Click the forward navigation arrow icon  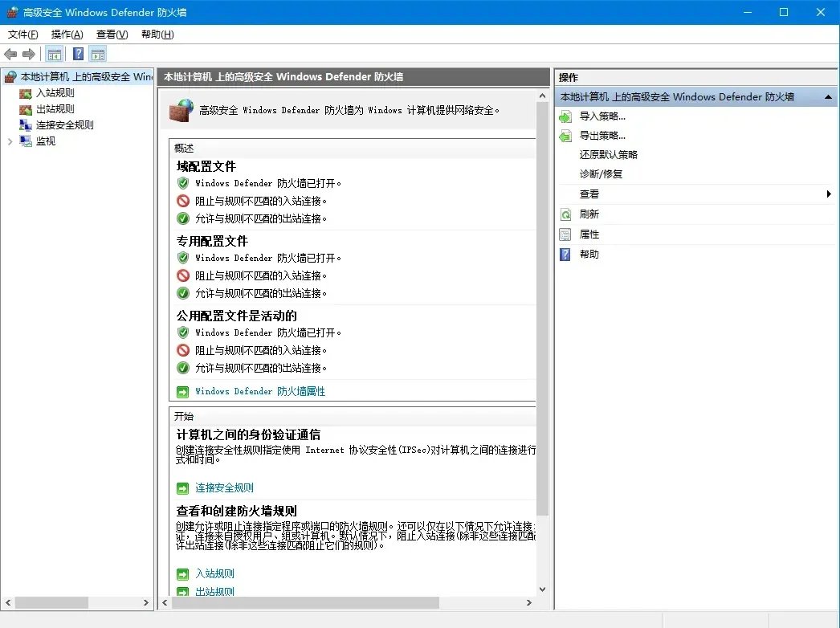tap(27, 54)
